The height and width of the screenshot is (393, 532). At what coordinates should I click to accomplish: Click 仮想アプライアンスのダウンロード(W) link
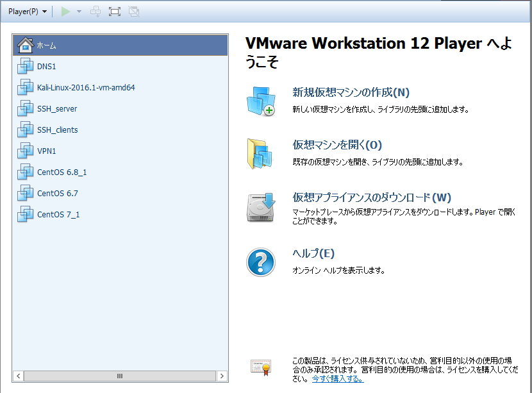372,197
